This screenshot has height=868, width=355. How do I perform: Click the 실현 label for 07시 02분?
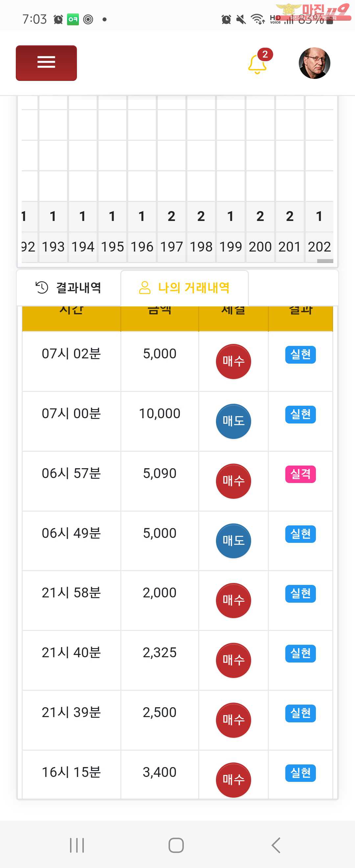click(300, 354)
